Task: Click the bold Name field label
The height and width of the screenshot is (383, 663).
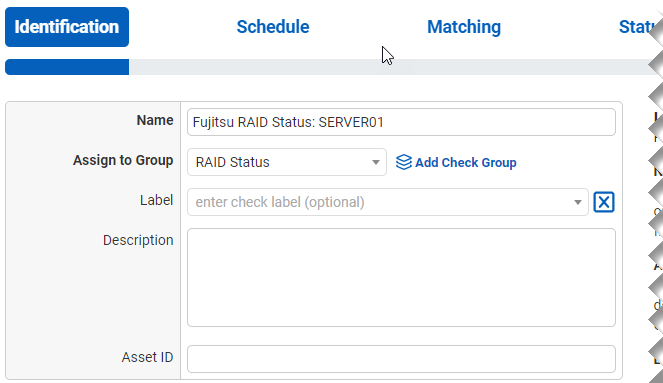Action: (155, 120)
